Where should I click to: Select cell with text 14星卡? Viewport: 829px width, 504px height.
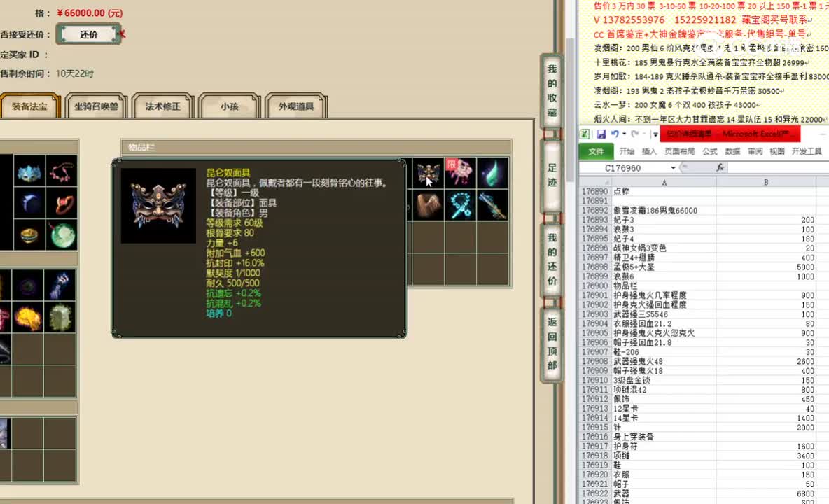point(664,418)
